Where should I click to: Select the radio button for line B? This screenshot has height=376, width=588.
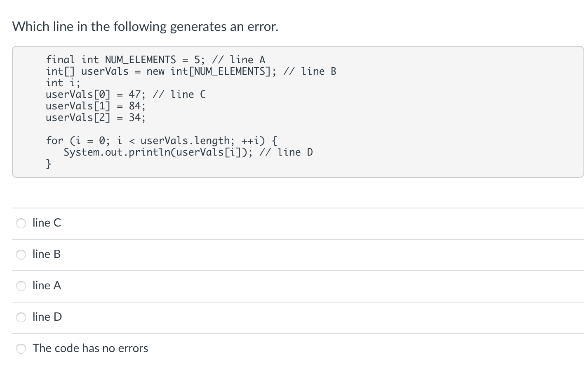pyautogui.click(x=21, y=255)
